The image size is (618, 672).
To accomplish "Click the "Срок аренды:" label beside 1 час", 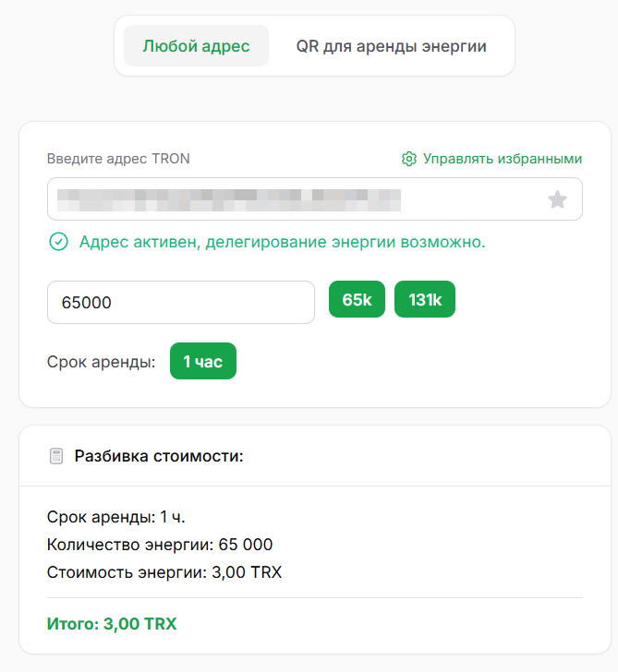I will point(101,362).
